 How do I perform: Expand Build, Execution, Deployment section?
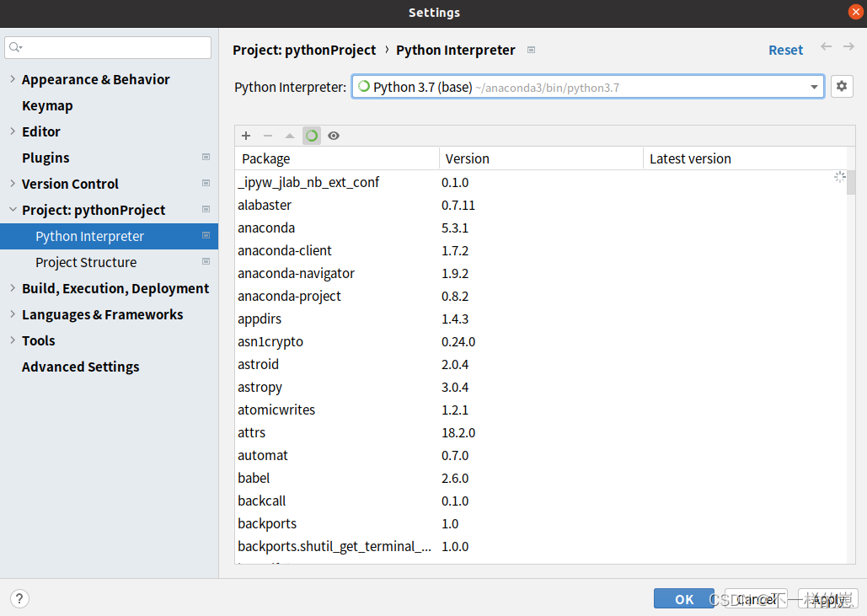12,287
